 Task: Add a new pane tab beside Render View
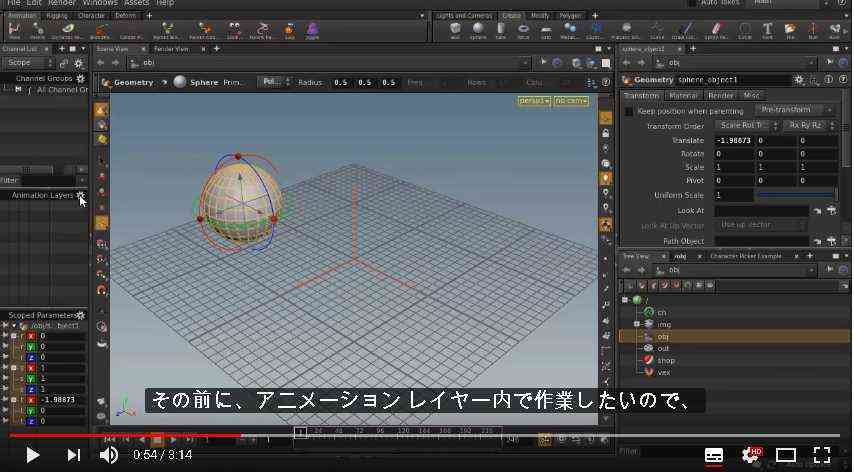point(217,49)
